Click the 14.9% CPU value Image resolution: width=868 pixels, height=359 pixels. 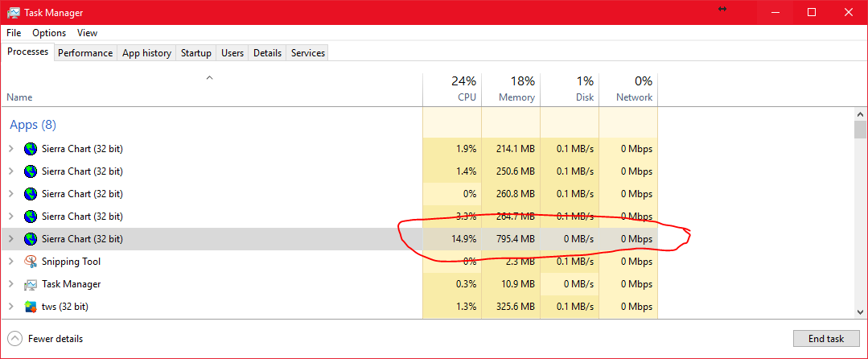464,239
